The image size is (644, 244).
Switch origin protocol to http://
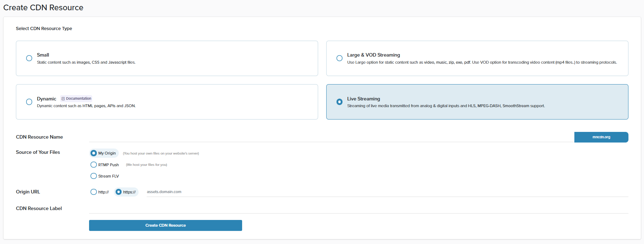(94, 192)
